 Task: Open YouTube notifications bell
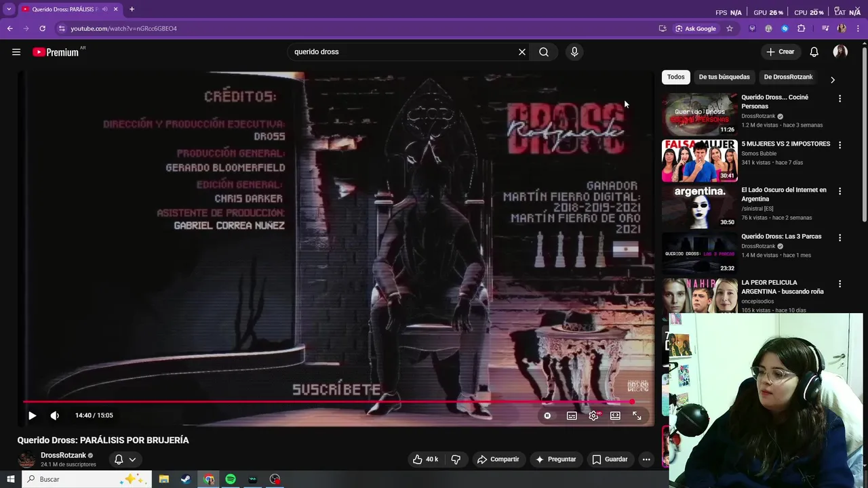click(x=814, y=52)
